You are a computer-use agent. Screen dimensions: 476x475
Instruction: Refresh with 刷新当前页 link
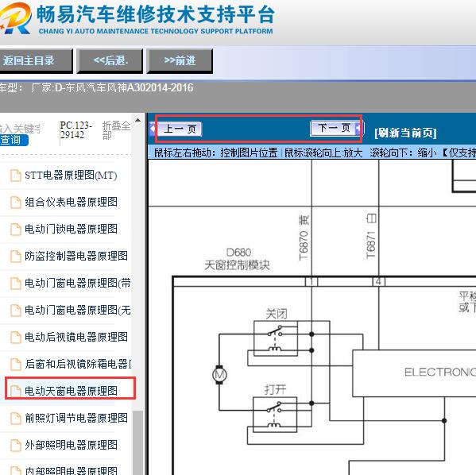pos(405,133)
